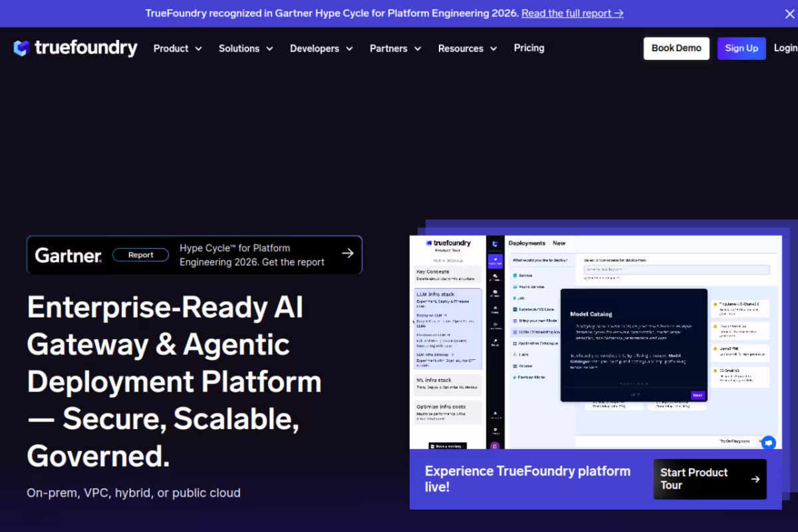Click the Deployments breadcrumb in the tour preview
This screenshot has height=532, width=798.
click(x=527, y=243)
